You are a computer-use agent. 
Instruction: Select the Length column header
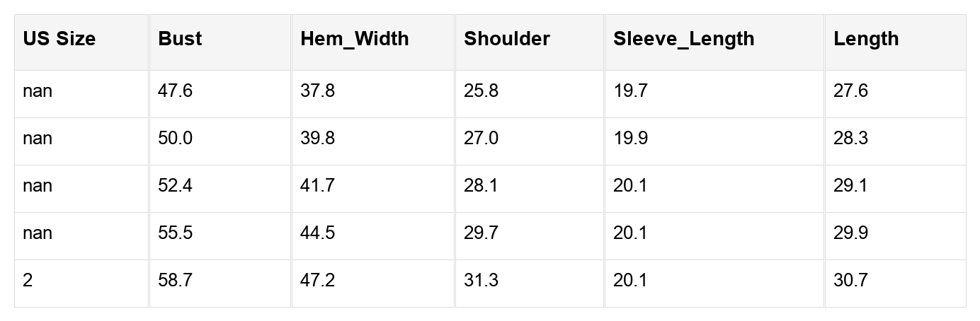coord(866,39)
